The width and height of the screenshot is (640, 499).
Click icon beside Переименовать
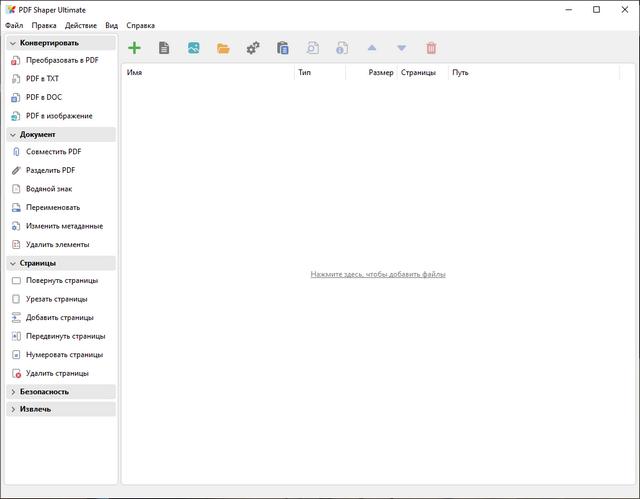point(16,208)
